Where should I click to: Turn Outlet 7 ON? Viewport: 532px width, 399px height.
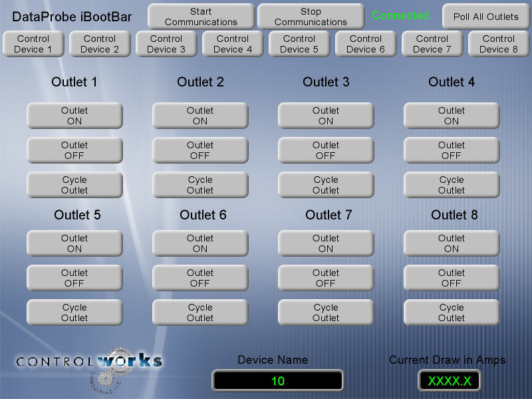pyautogui.click(x=326, y=243)
